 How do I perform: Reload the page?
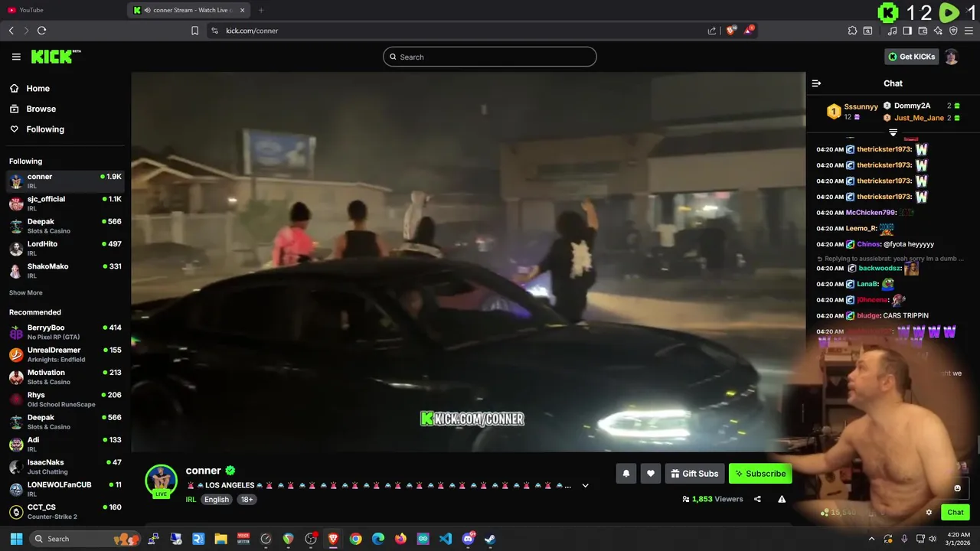tap(41, 31)
